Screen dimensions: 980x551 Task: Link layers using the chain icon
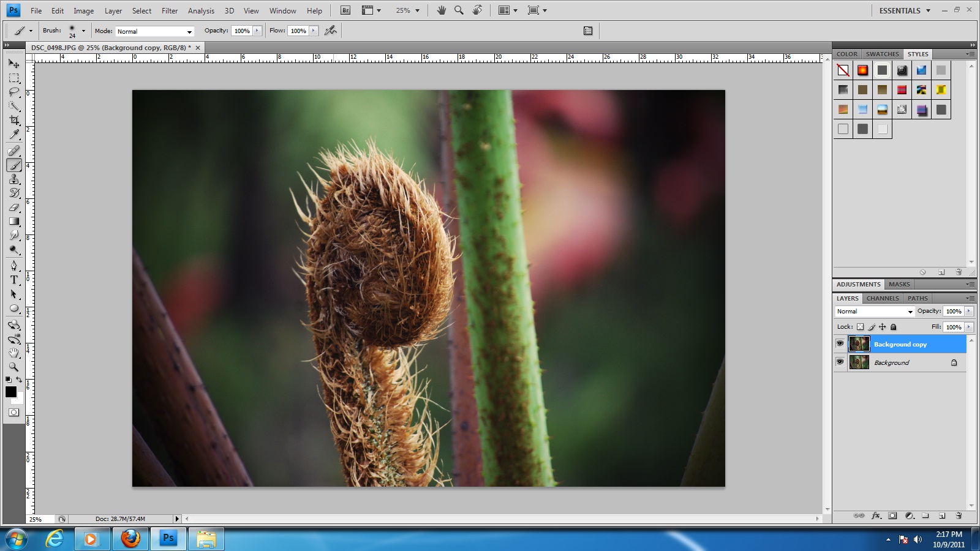(859, 515)
